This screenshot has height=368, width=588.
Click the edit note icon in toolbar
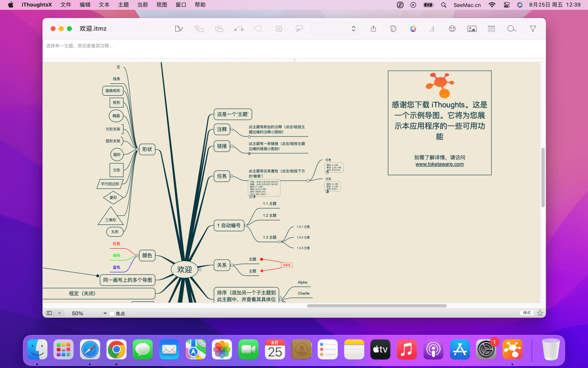[178, 29]
